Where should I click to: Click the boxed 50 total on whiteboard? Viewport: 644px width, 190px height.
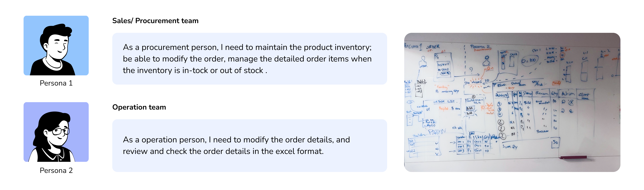[x=555, y=143]
